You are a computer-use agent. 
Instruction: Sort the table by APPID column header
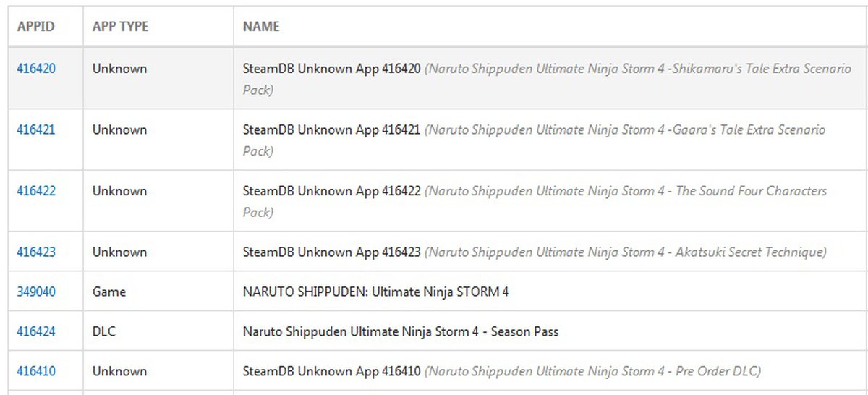(35, 27)
